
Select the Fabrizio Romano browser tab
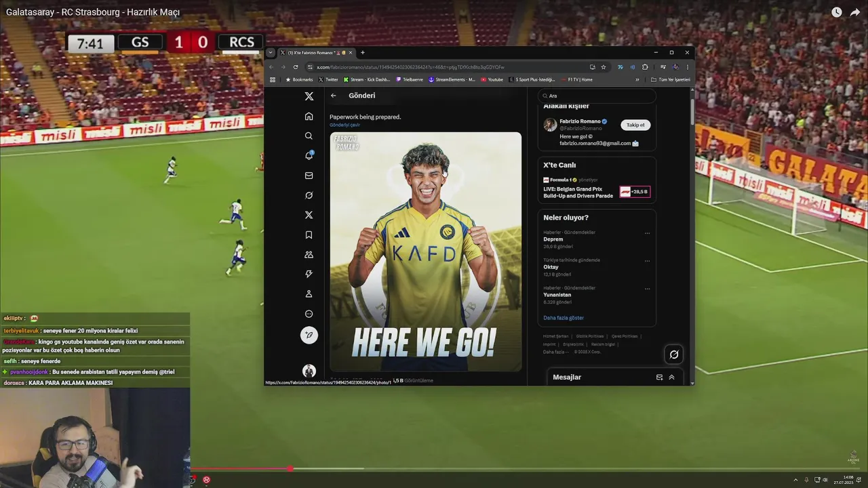(x=315, y=53)
